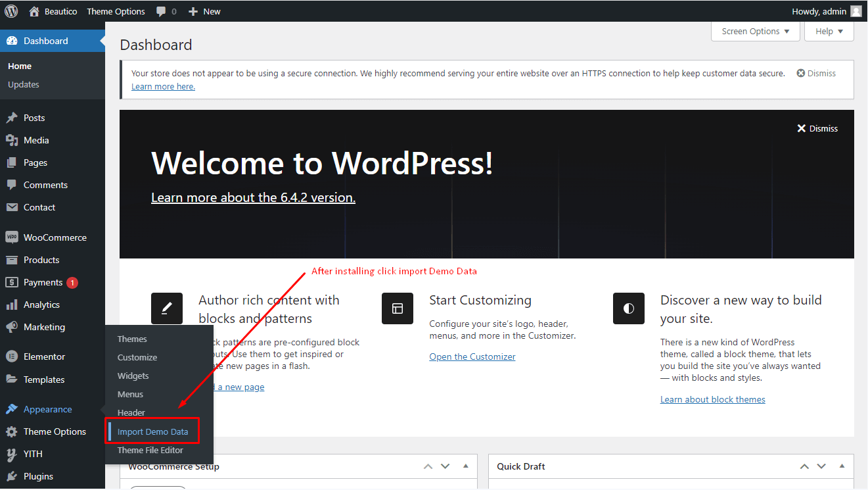Dismiss the HTTPS security notice
Viewport: 868px width, 490px height.
[816, 73]
